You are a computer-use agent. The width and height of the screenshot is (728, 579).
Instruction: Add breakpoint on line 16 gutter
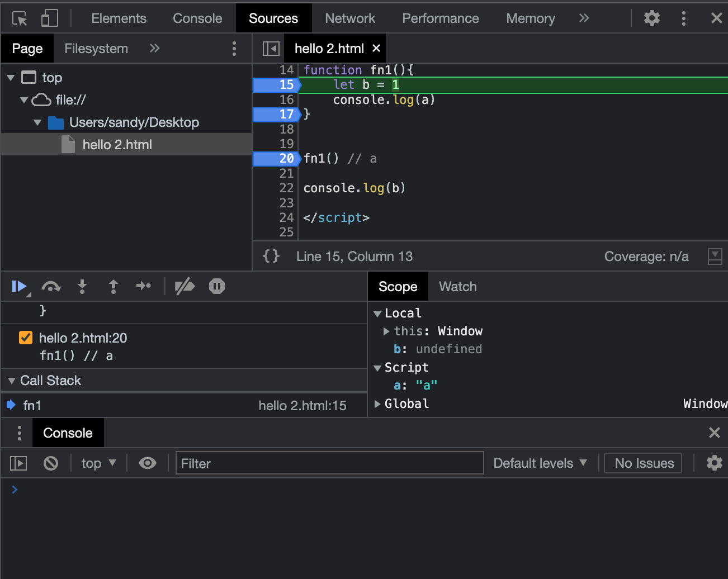pos(286,100)
